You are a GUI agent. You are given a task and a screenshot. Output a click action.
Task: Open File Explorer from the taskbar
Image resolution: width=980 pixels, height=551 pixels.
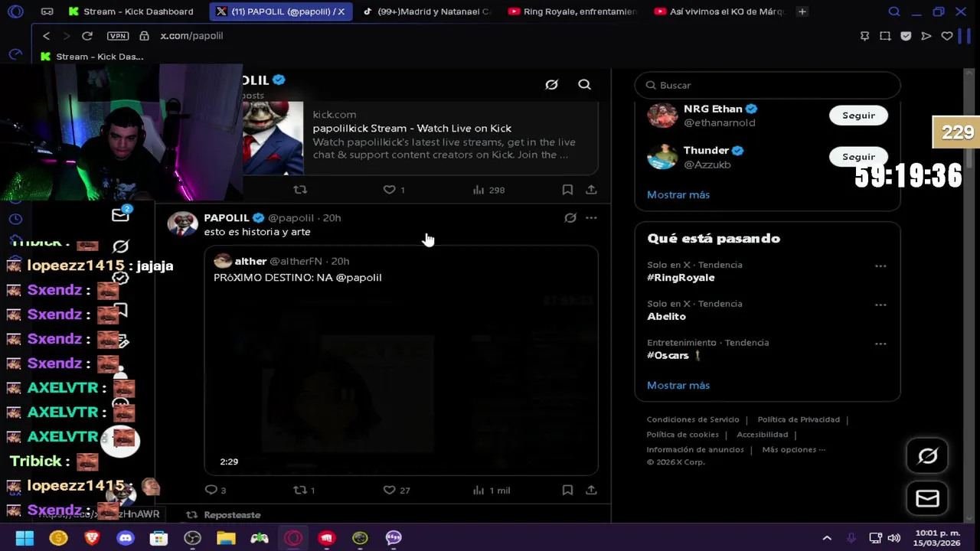pos(226,538)
